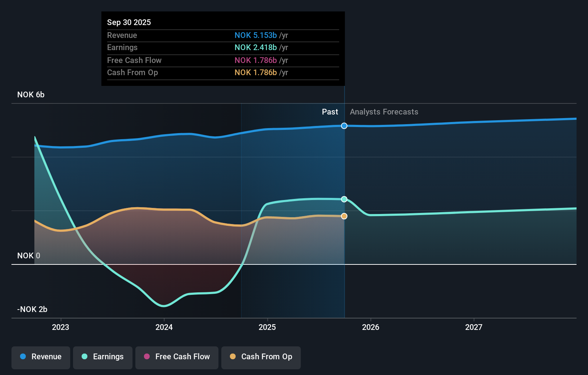Toggle the Earnings series visibility
The width and height of the screenshot is (588, 375).
(x=102, y=357)
